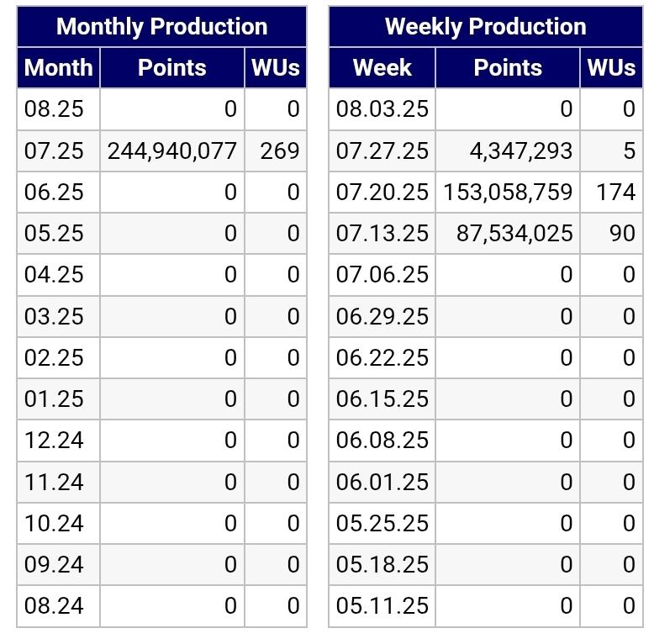Click the Monthly Production table title
Screen dimensions: 654x644
161,27
